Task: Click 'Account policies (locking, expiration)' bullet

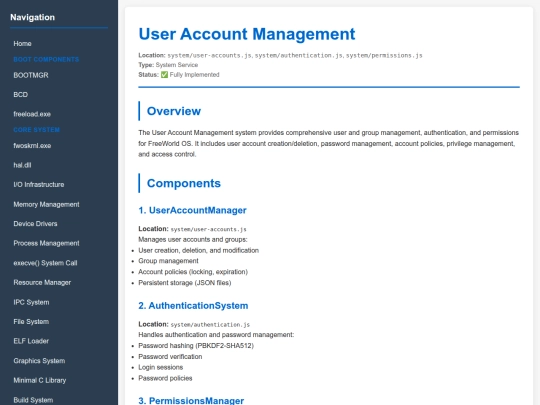Action: pos(193,272)
